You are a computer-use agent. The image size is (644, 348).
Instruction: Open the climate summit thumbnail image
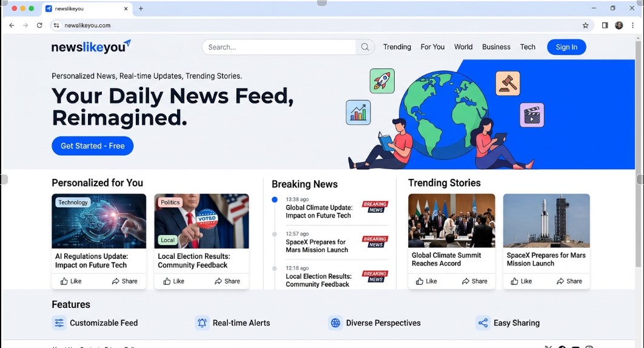[x=452, y=221]
